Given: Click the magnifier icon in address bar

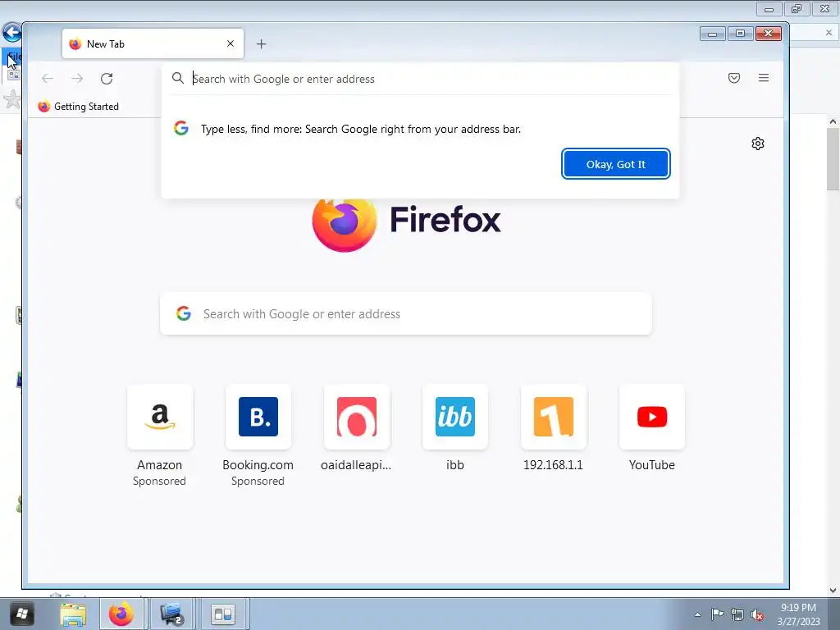Looking at the screenshot, I should (178, 78).
